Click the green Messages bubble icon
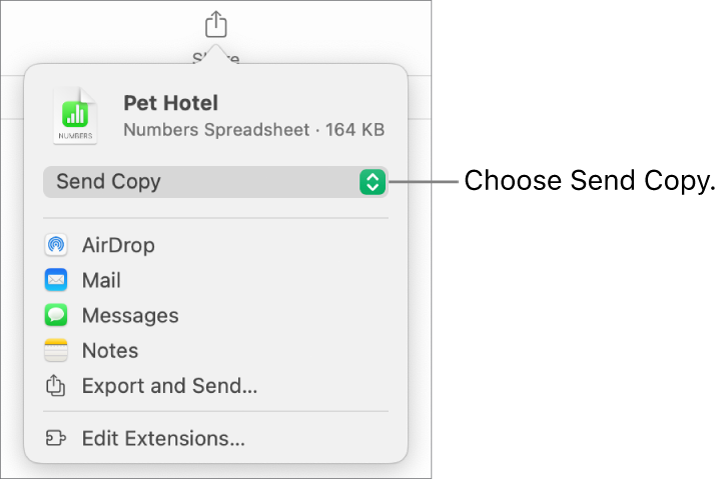724x482 pixels. pos(56,316)
